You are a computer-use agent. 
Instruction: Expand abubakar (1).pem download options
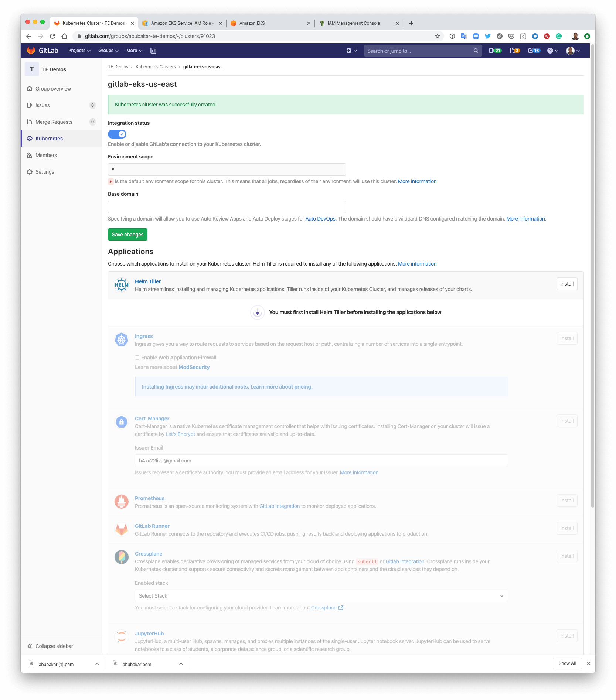tap(97, 664)
